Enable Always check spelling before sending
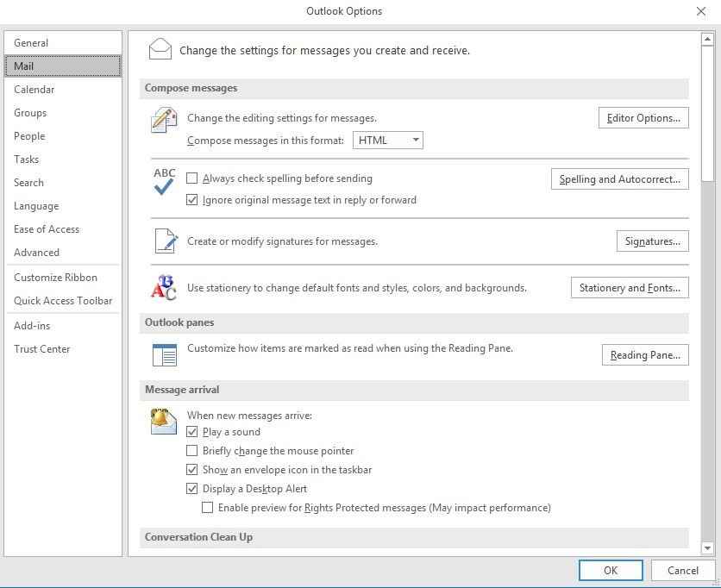The width and height of the screenshot is (721, 588). (x=192, y=179)
